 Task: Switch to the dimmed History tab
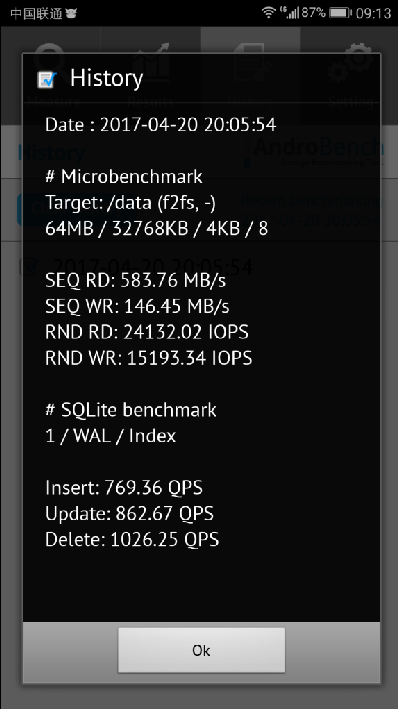251,75
